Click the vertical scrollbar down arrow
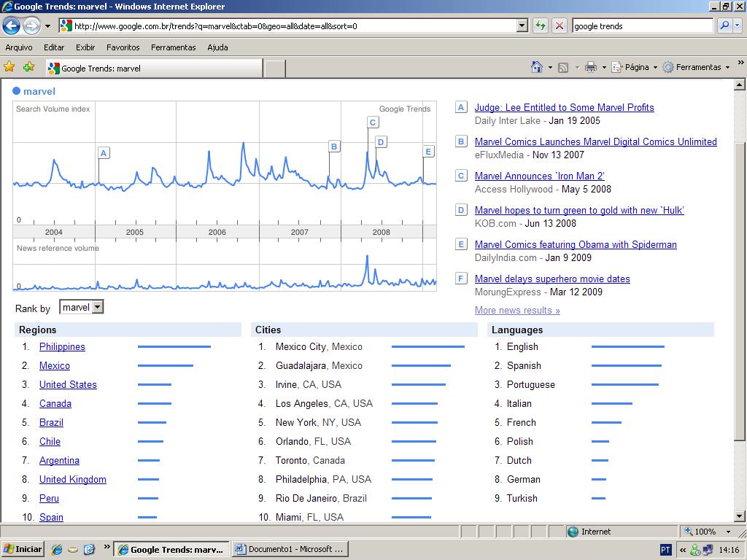The height and width of the screenshot is (560, 747). [x=740, y=516]
